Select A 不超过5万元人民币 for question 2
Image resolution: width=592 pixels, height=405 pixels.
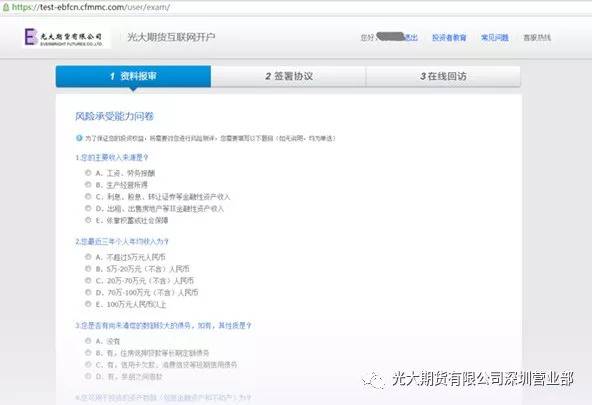pyautogui.click(x=88, y=257)
